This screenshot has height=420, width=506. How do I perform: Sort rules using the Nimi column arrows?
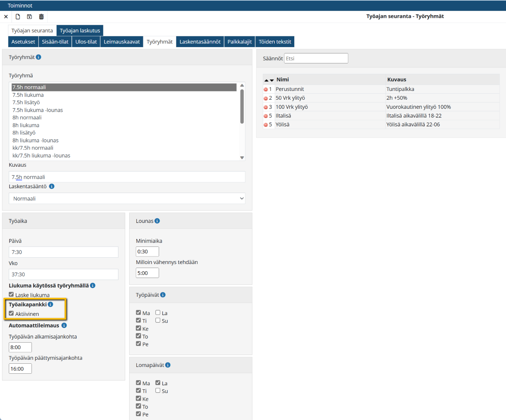[x=269, y=80]
